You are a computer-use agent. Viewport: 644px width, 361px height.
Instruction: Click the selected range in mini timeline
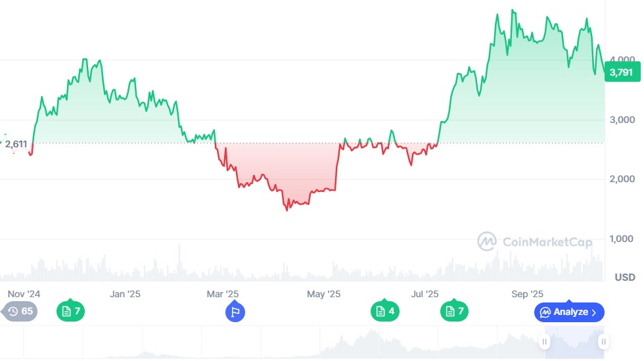coord(574,342)
